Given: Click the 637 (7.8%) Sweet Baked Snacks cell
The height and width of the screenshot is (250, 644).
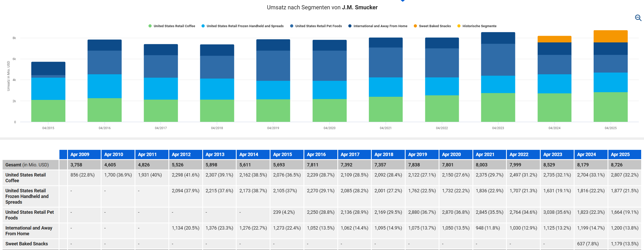Looking at the screenshot, I should coord(588,244).
